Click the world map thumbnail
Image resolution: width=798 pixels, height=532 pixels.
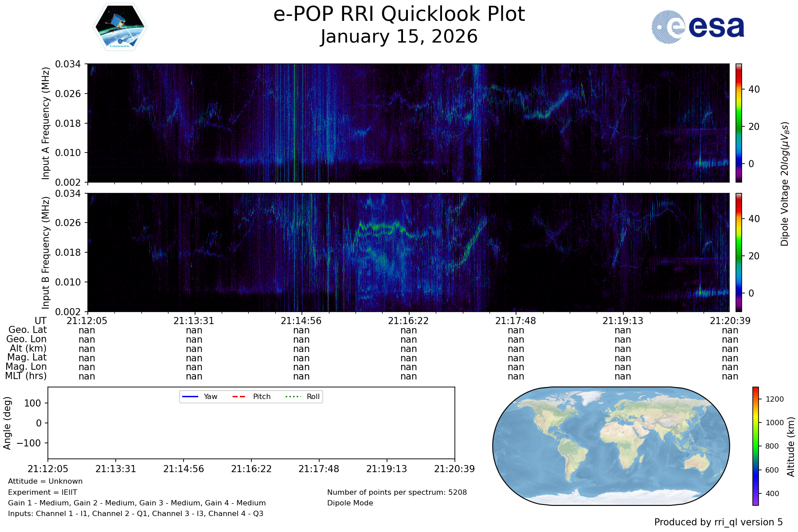pyautogui.click(x=611, y=446)
